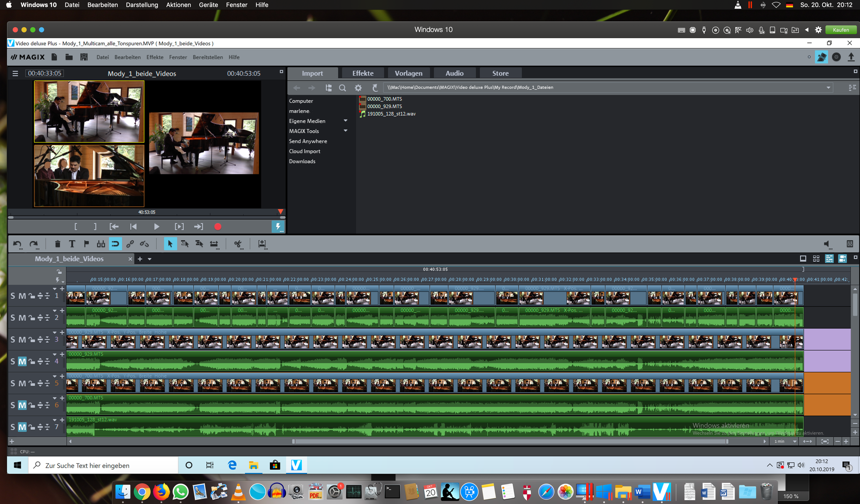Open the track 3 options dropdown arrow
The image size is (860, 504).
54,332
